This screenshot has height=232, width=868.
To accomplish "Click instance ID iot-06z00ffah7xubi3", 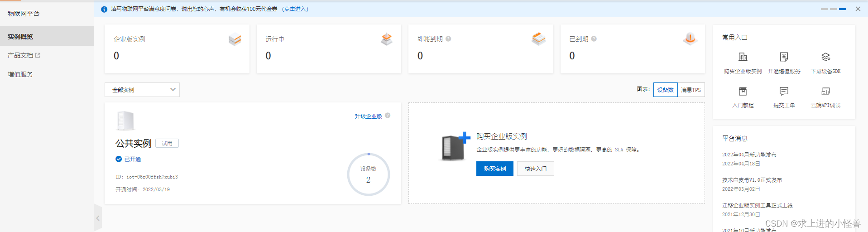I will point(147,177).
